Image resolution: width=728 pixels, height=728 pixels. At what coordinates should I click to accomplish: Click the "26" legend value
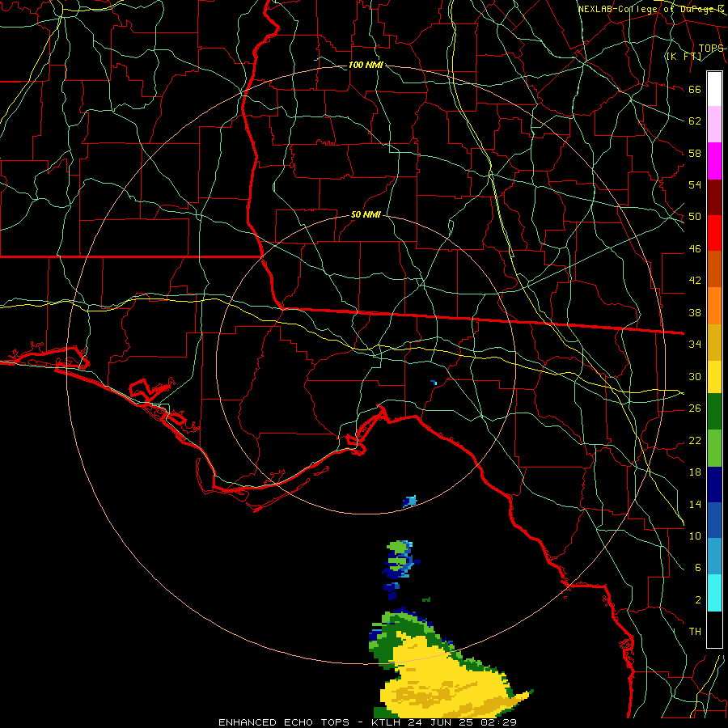pyautogui.click(x=695, y=408)
